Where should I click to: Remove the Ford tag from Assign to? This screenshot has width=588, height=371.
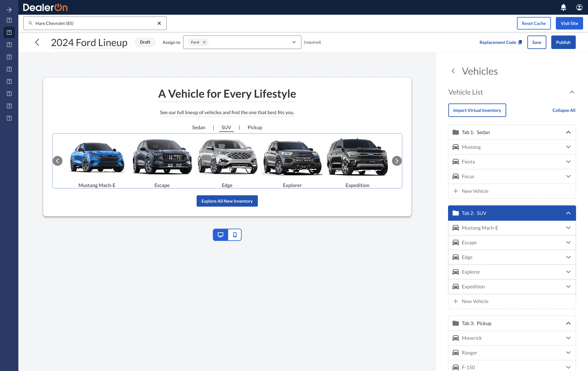click(x=204, y=42)
